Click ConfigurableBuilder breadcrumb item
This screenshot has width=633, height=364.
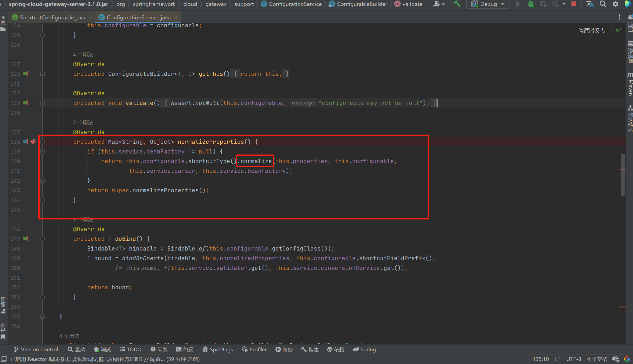pyautogui.click(x=358, y=4)
